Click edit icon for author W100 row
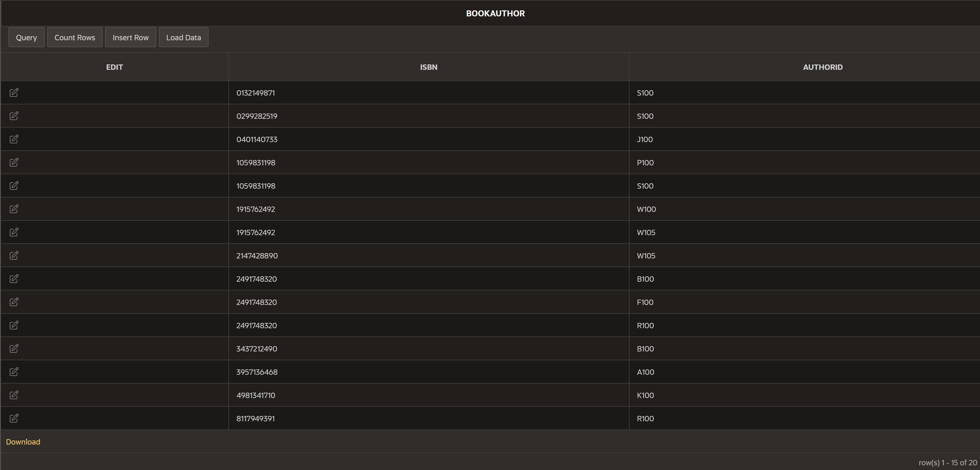980x470 pixels. pyautogui.click(x=14, y=209)
